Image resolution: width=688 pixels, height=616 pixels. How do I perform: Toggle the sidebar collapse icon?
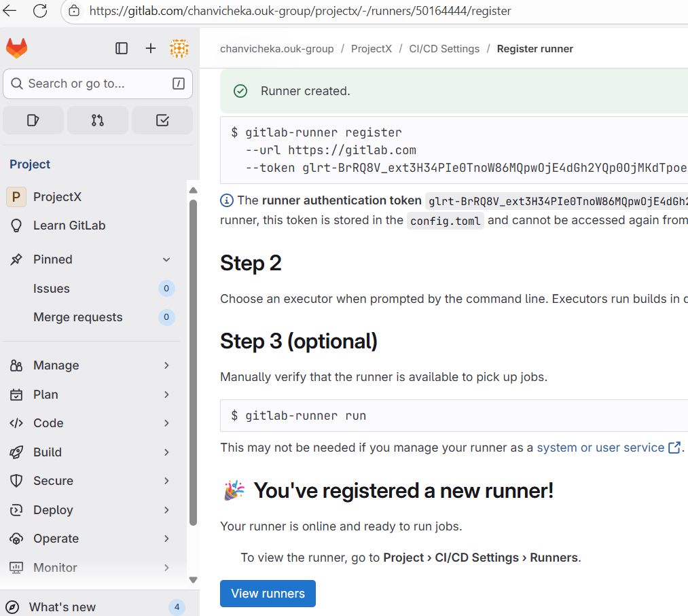(122, 48)
